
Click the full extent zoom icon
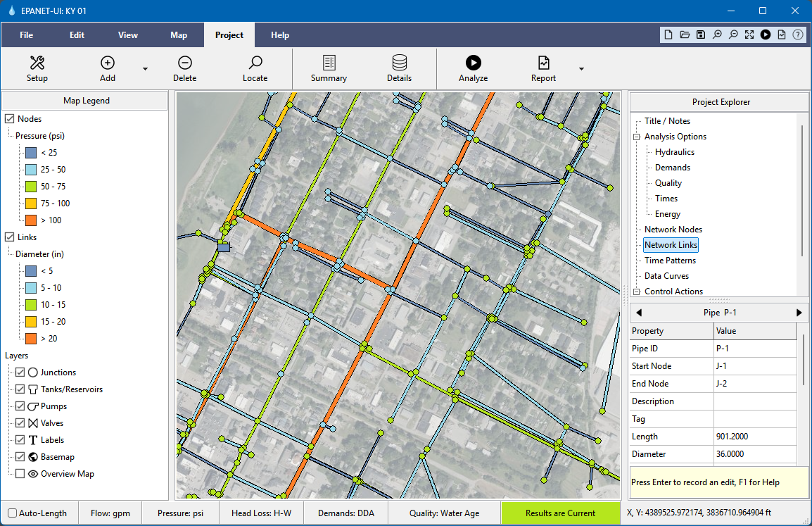(749, 35)
